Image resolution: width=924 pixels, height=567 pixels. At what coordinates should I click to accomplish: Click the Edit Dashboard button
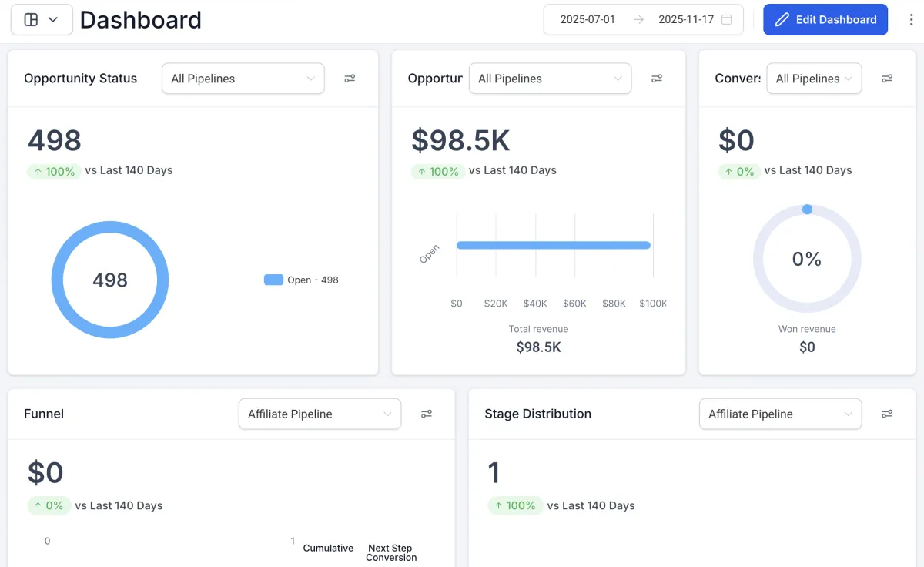(x=825, y=20)
